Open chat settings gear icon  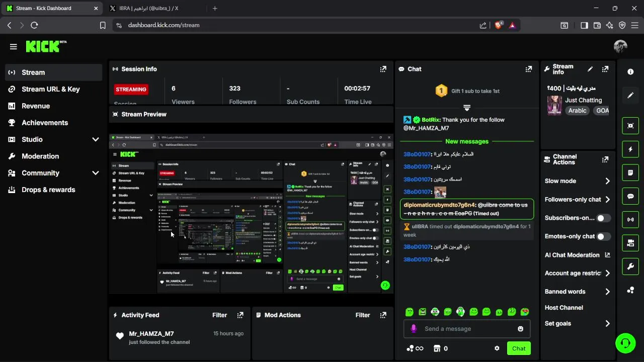[497, 348]
